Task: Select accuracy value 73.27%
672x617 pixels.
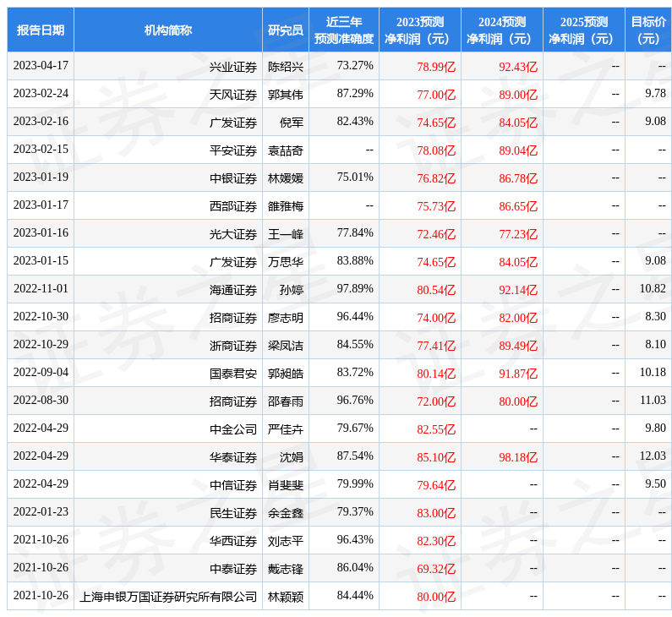Action: (355, 66)
